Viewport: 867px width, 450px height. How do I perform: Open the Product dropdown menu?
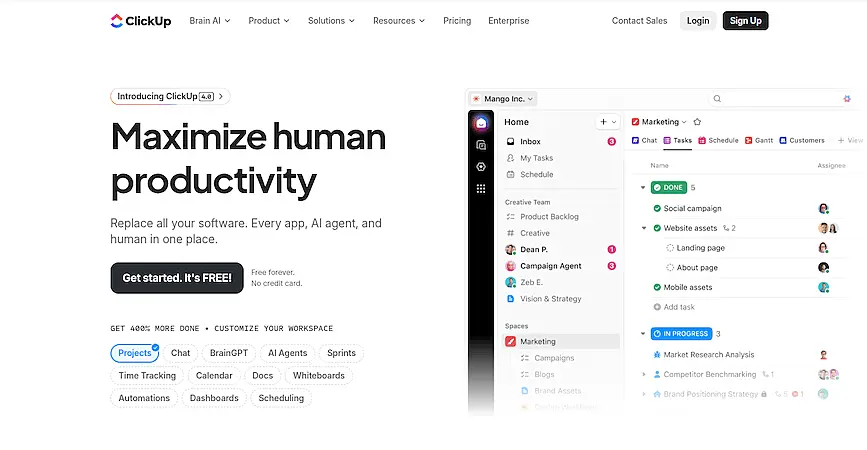tap(269, 20)
